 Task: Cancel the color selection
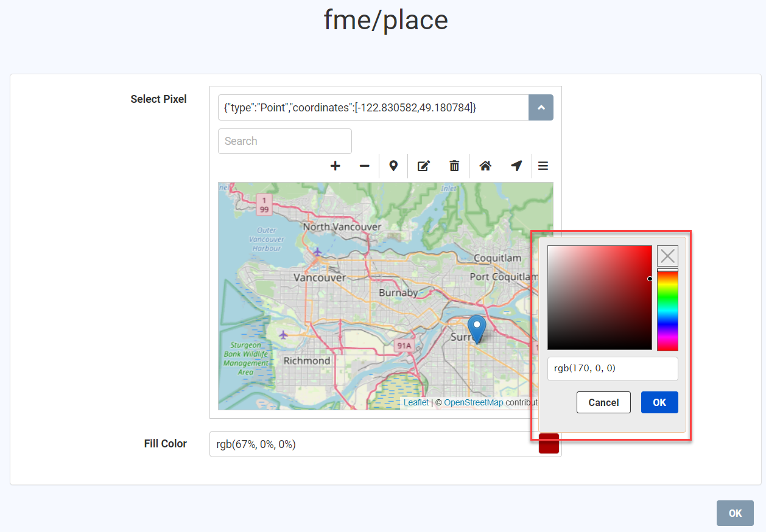point(603,402)
